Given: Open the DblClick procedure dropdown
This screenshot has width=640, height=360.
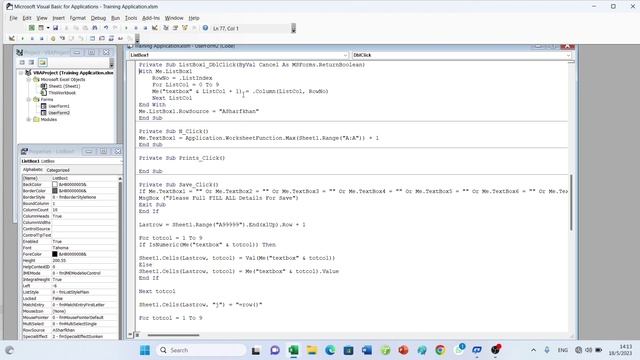Looking at the screenshot, I should click(x=568, y=55).
